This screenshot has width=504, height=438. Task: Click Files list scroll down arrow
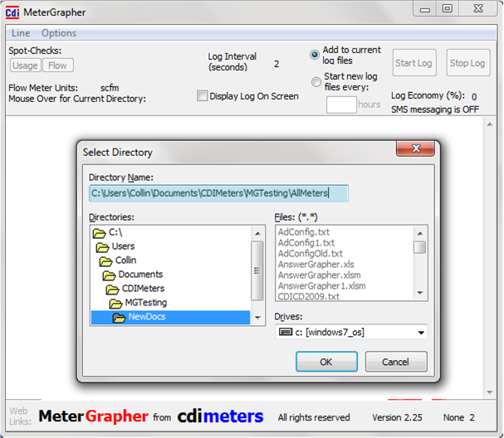pos(420,292)
